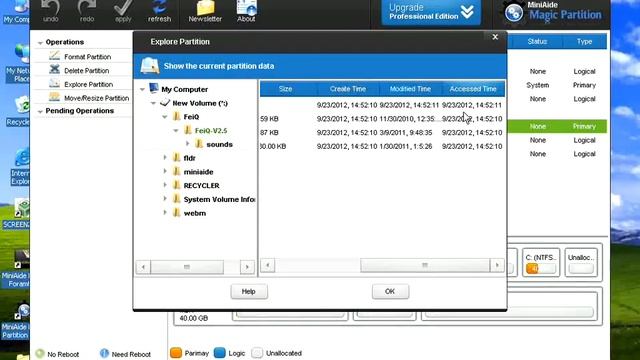Click the Help button in dialog

pos(249,291)
